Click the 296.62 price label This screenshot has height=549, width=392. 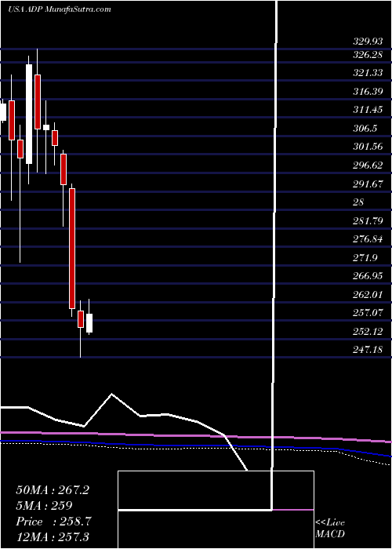(368, 165)
